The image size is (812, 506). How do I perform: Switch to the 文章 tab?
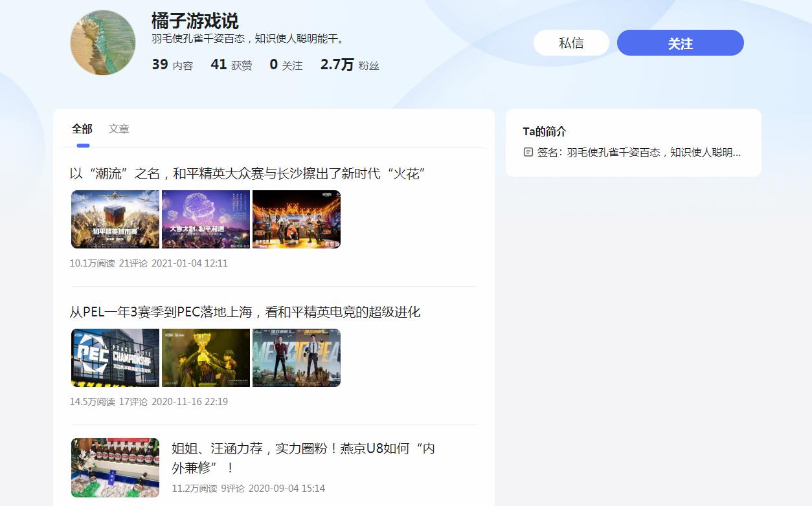118,129
